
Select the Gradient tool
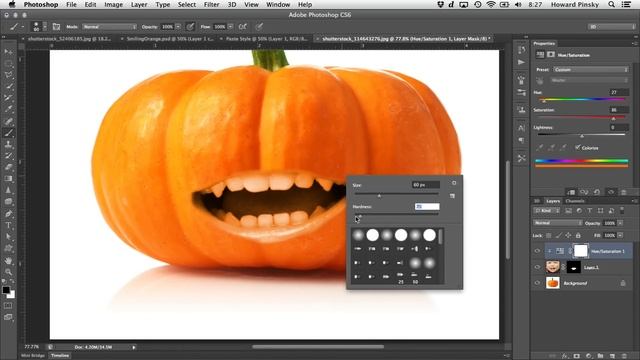9,179
